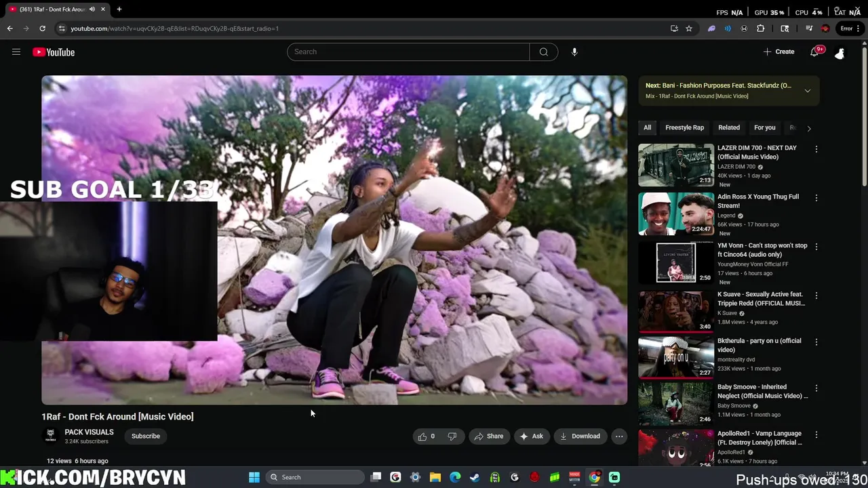The width and height of the screenshot is (868, 488).
Task: Open options for ApolloRed1 video
Action: point(816,434)
